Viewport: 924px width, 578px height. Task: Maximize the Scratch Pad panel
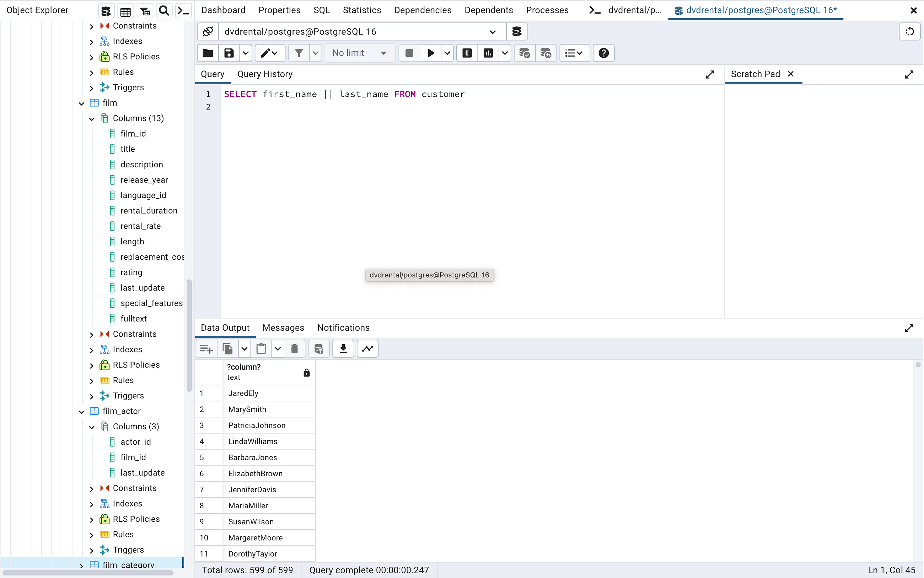click(909, 75)
